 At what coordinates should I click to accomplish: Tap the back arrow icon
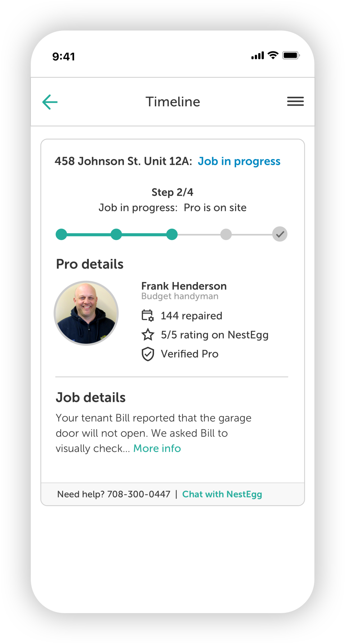click(x=50, y=102)
